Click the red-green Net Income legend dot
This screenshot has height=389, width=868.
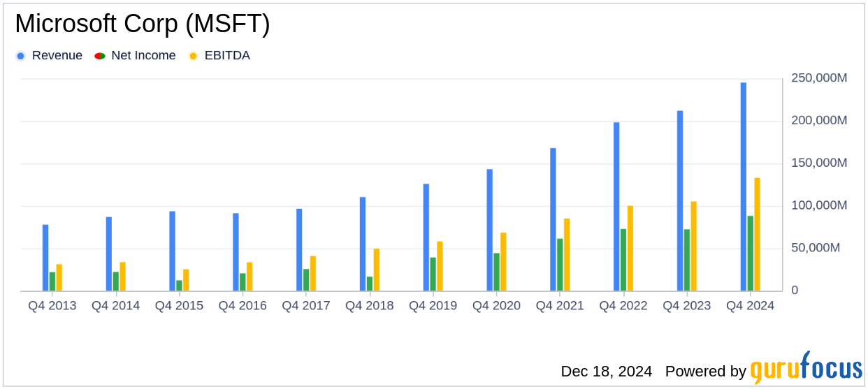point(99,56)
